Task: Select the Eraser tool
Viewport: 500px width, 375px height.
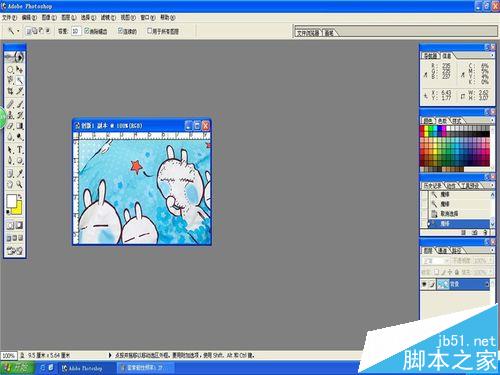Action: click(x=10, y=126)
